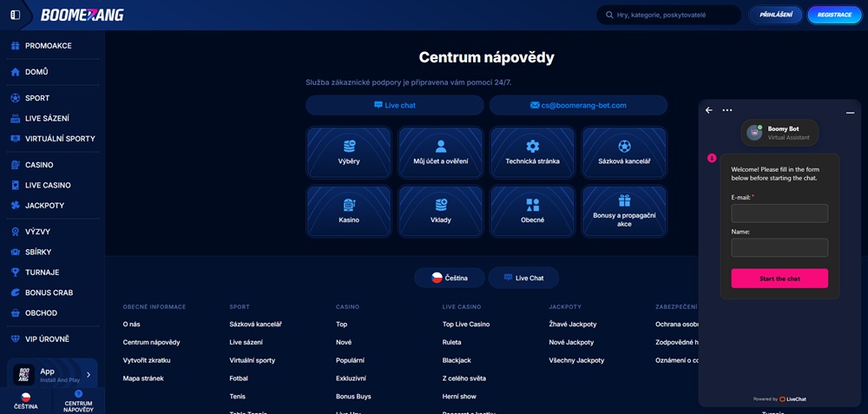Select the Vklady deposits tile
Screen dimensions: 868x414
coord(441,211)
